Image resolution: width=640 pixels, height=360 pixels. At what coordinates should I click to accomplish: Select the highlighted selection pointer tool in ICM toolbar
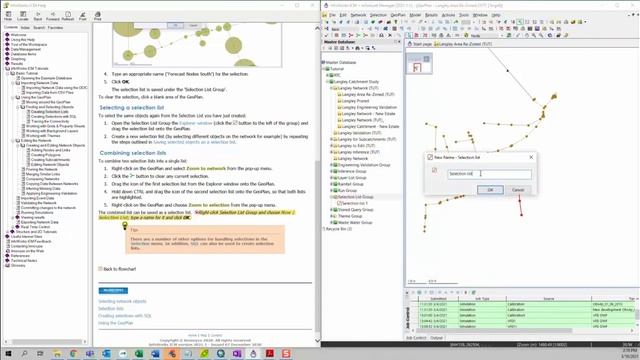click(410, 36)
